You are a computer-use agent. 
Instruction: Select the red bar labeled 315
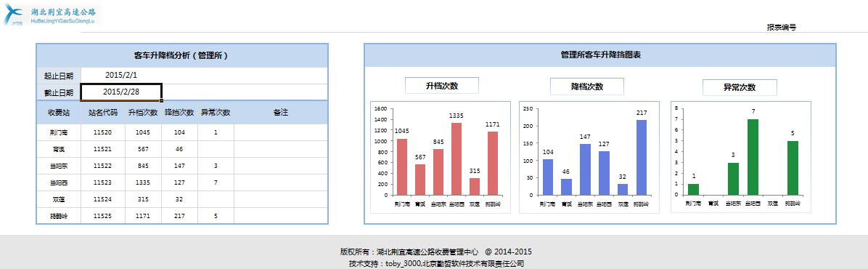pyautogui.click(x=475, y=186)
